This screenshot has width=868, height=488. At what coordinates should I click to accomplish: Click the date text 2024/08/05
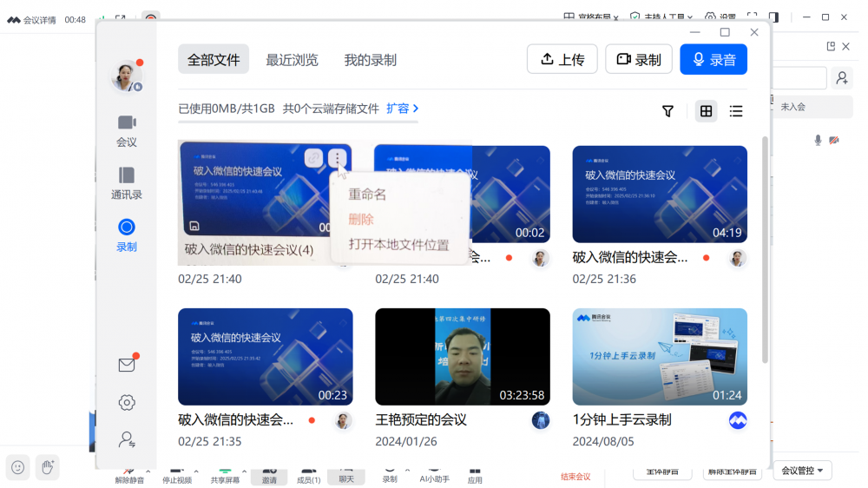[x=603, y=441]
